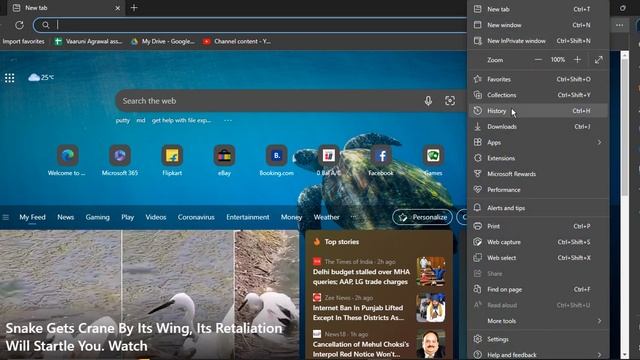Open the Delhi budget stalled story

pyautogui.click(x=361, y=277)
